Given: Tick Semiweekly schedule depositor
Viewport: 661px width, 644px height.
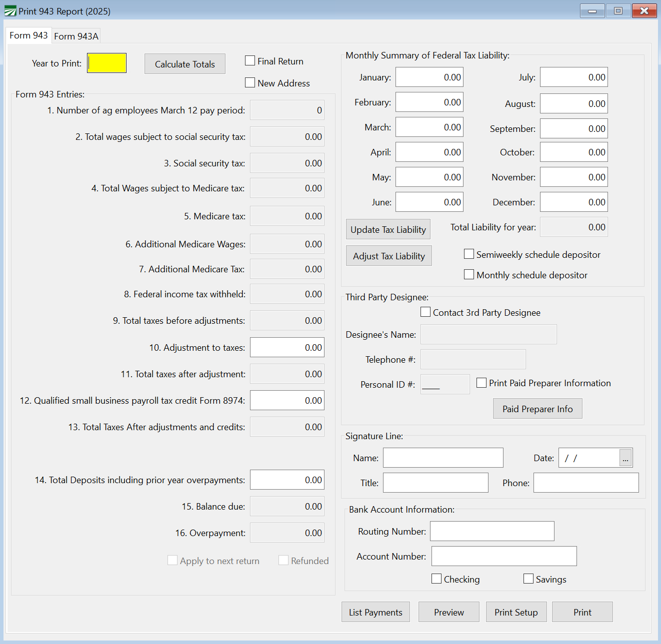Looking at the screenshot, I should click(x=469, y=254).
